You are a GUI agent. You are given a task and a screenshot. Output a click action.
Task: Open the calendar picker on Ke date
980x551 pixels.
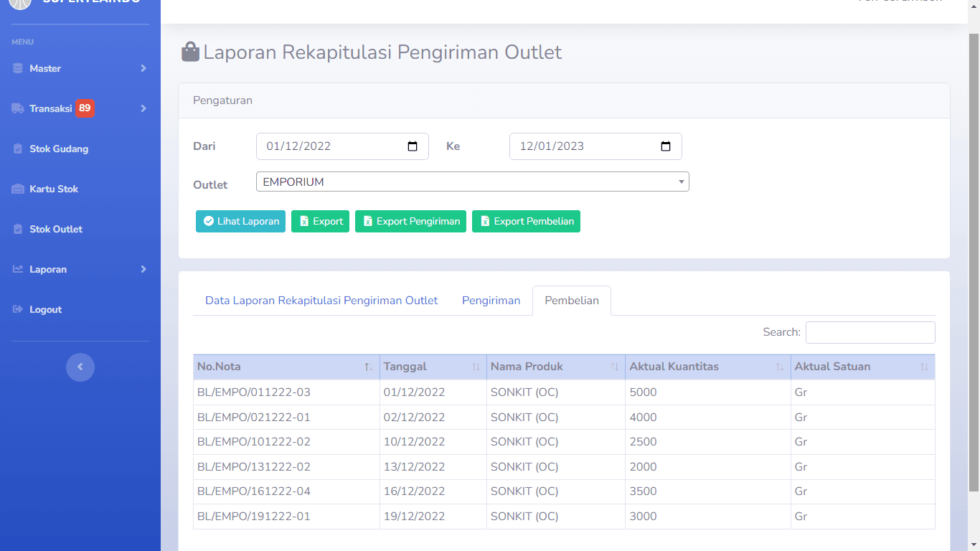[666, 146]
